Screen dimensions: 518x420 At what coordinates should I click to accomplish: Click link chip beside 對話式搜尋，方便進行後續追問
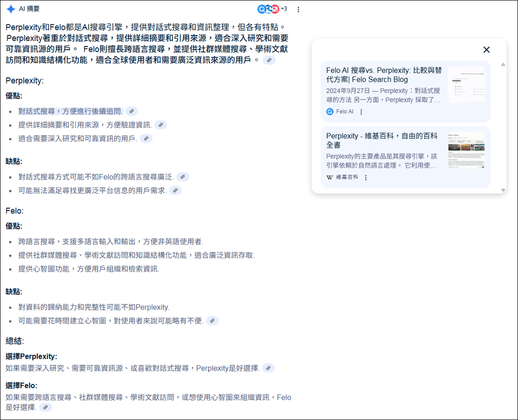[132, 111]
